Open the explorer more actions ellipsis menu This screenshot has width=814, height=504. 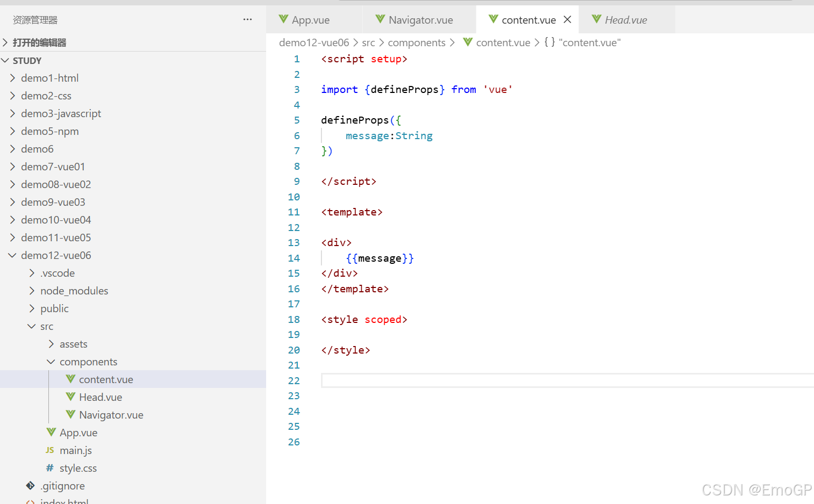[247, 19]
